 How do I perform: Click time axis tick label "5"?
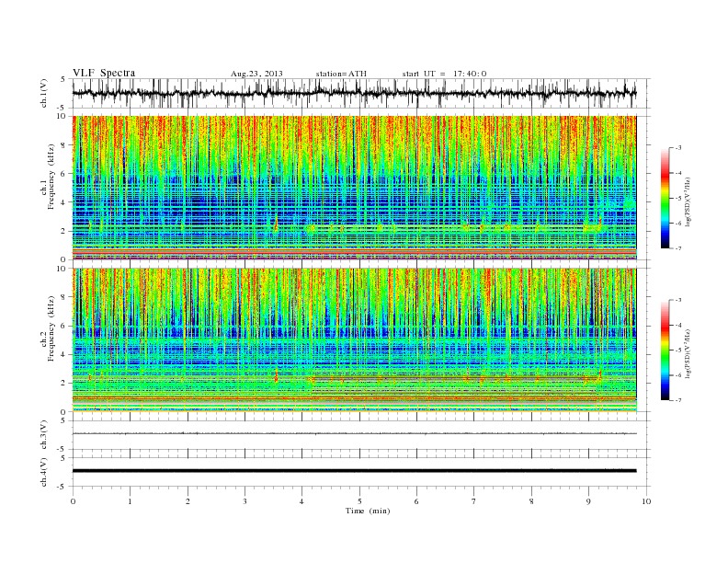pos(359,501)
